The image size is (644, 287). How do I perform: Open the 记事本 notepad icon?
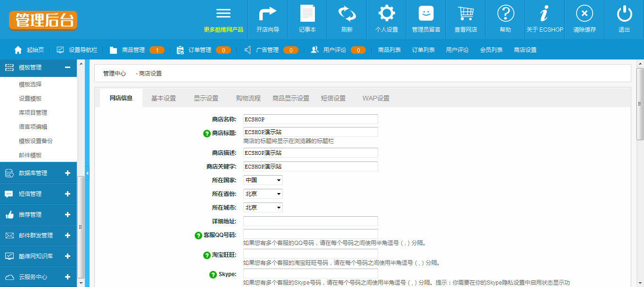307,14
